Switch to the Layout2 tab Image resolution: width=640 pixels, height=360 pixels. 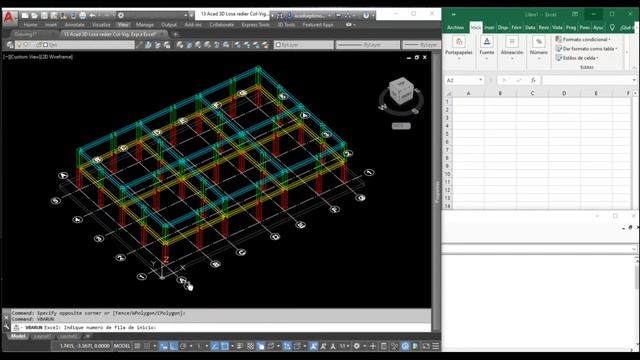click(x=68, y=336)
